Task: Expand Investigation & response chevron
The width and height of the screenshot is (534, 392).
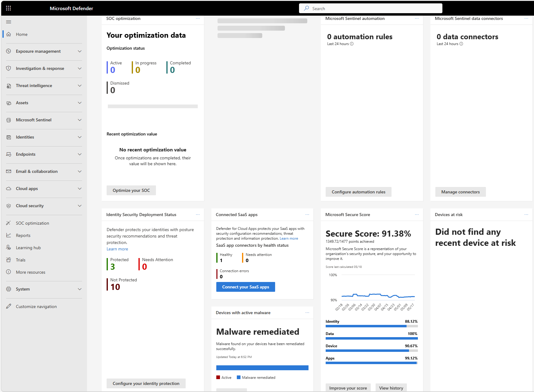Action: 80,68
